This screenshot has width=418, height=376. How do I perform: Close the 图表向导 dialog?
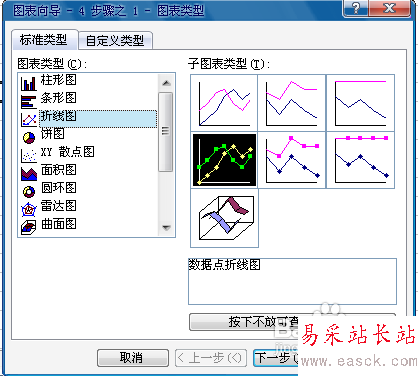389,9
